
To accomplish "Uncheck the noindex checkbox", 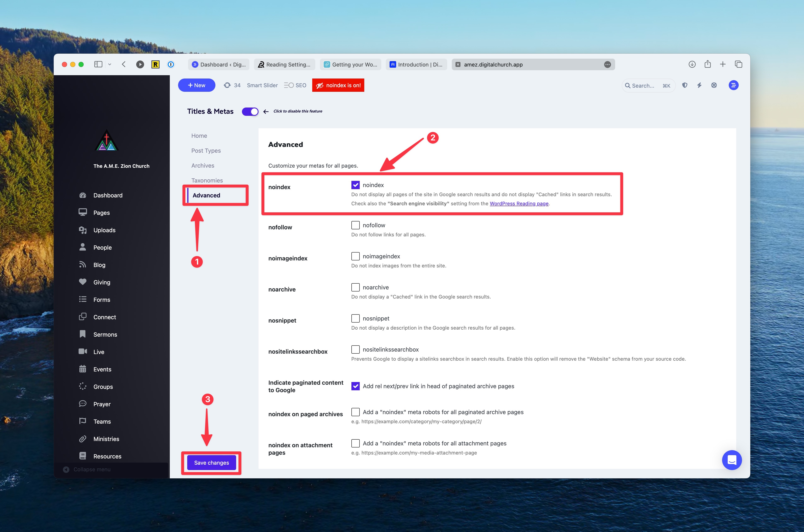I will (356, 185).
